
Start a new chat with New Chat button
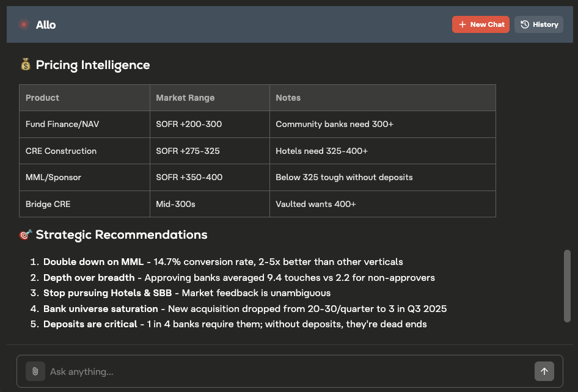click(x=481, y=24)
